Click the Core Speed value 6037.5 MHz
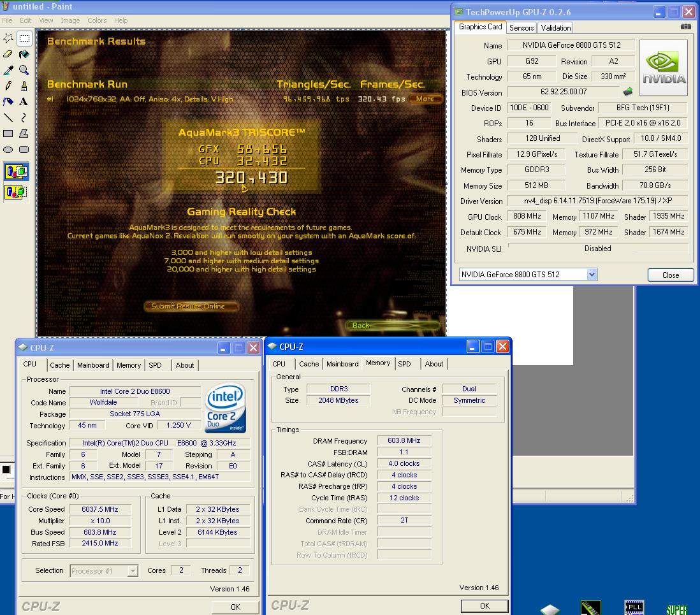The height and width of the screenshot is (615, 700). click(x=100, y=509)
